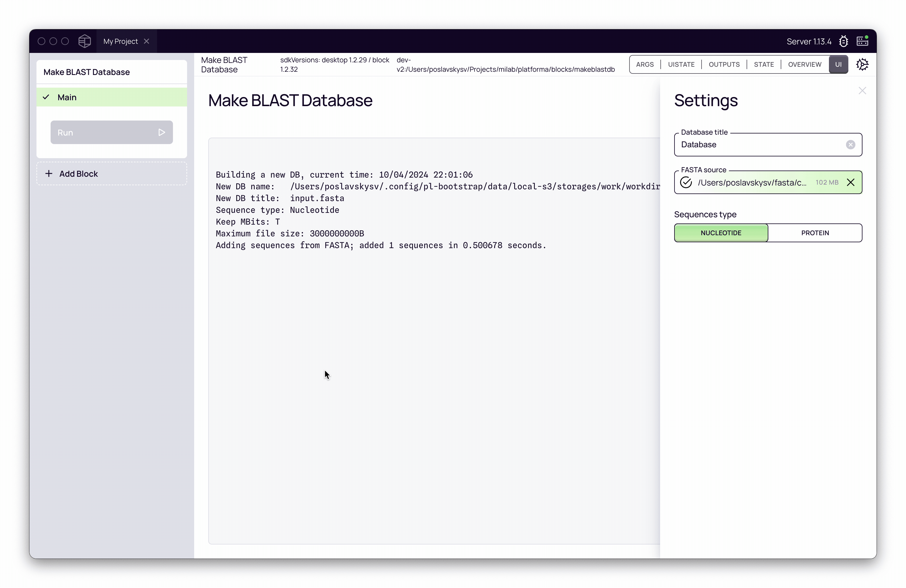Select the NUCLEOTIDE sequences type
Screen dimensions: 906x588
pyautogui.click(x=721, y=233)
